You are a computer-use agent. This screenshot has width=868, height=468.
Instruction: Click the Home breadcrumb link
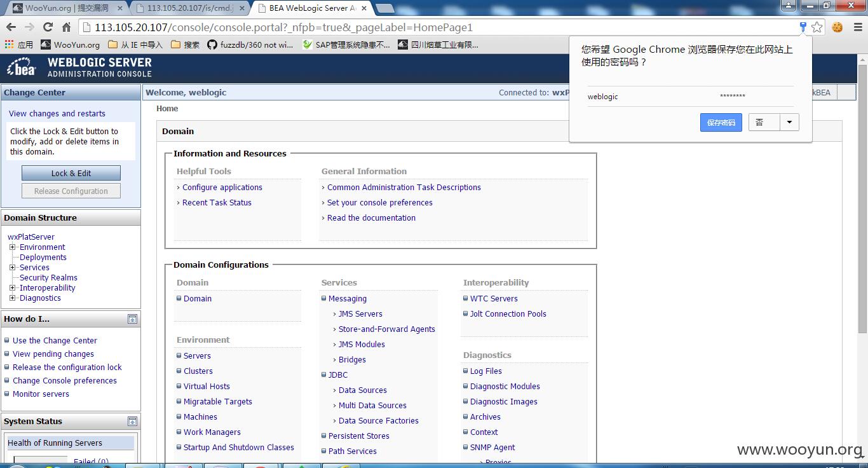(x=167, y=109)
